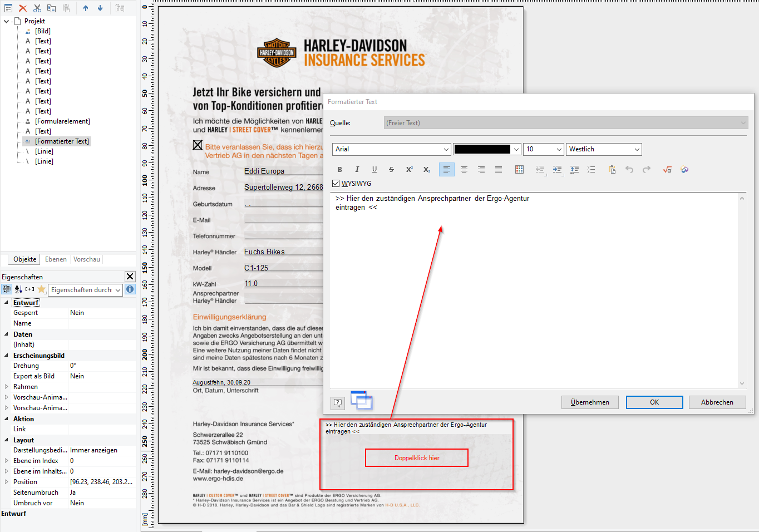Viewport: 759px width, 532px height.
Task: Select the Seitenumbruch property row
Action: pos(68,492)
